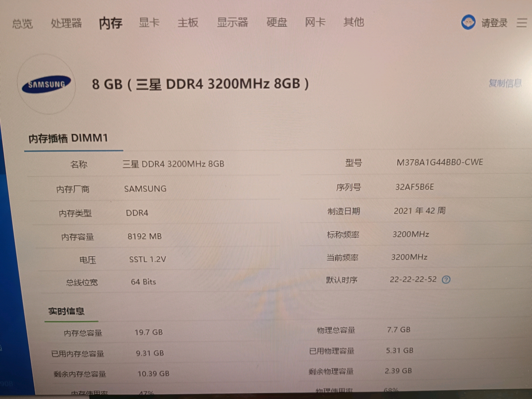Viewport: 532px width, 399px height.
Task: Click the 名称 value 三星 DDR4 3200MHz 8GB
Action: (173, 164)
